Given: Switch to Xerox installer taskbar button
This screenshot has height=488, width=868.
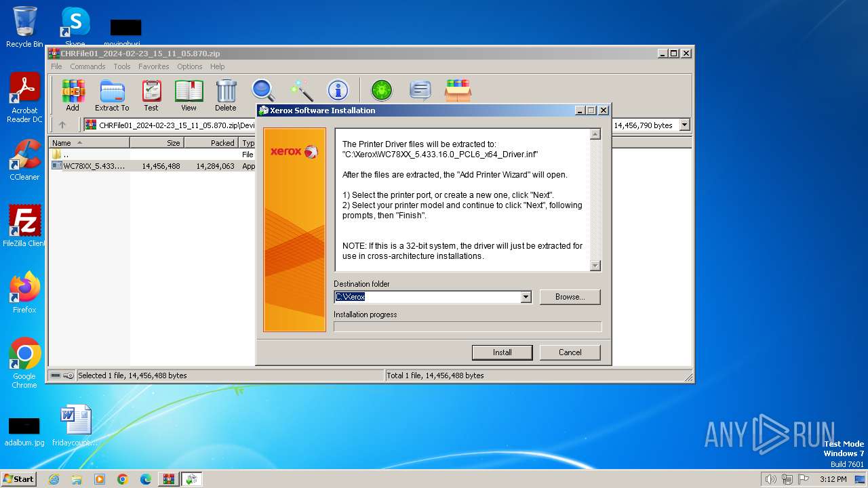Looking at the screenshot, I should pos(191,479).
